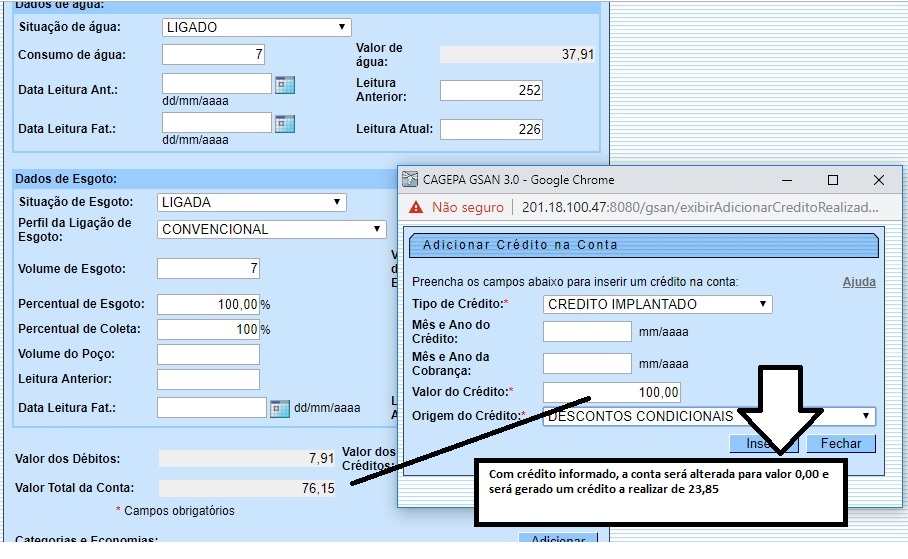This screenshot has height=559, width=908.
Task: Click the Consumo de água field
Action: click(x=214, y=54)
